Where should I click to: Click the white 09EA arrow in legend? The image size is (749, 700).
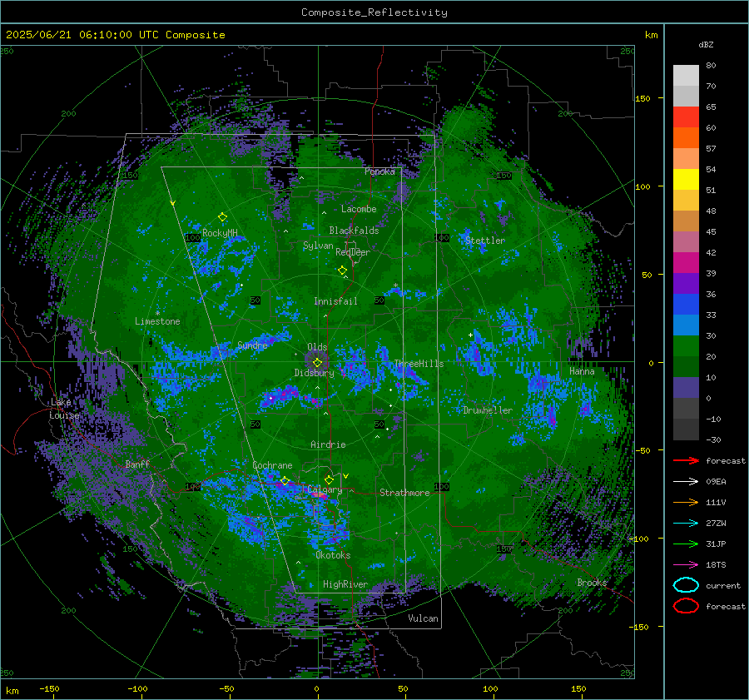(x=686, y=481)
